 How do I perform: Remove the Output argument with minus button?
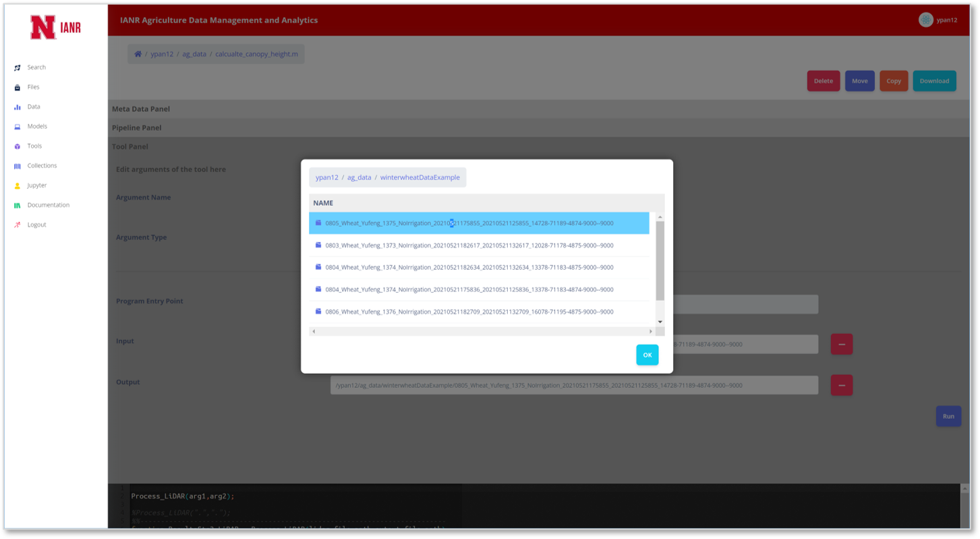point(841,385)
